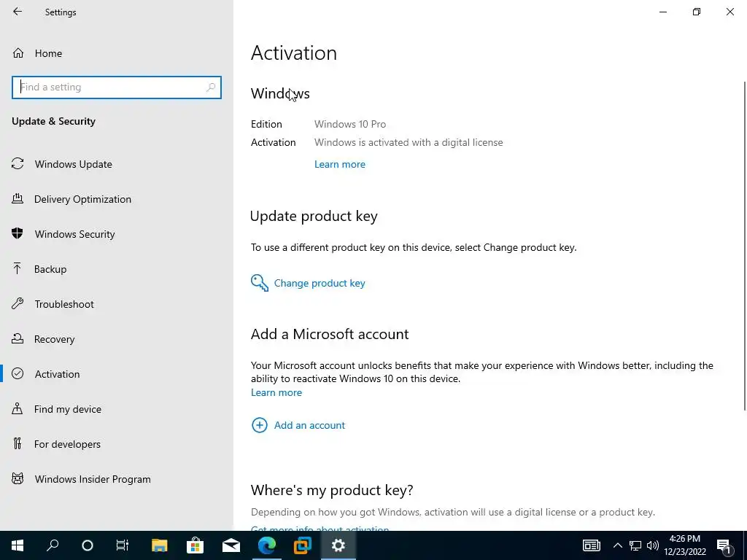Open News and interests taskbar icon
This screenshot has height=560, width=747.
(x=591, y=545)
